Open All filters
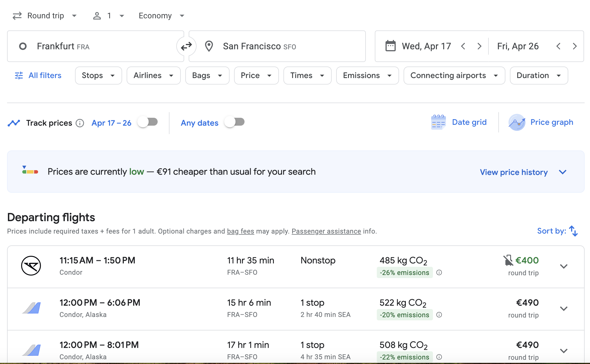Viewport: 590px width, 364px height. pos(38,76)
